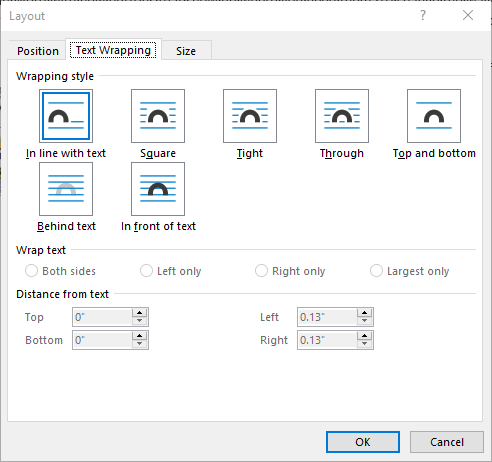Click the Right distance input field

pyautogui.click(x=327, y=340)
